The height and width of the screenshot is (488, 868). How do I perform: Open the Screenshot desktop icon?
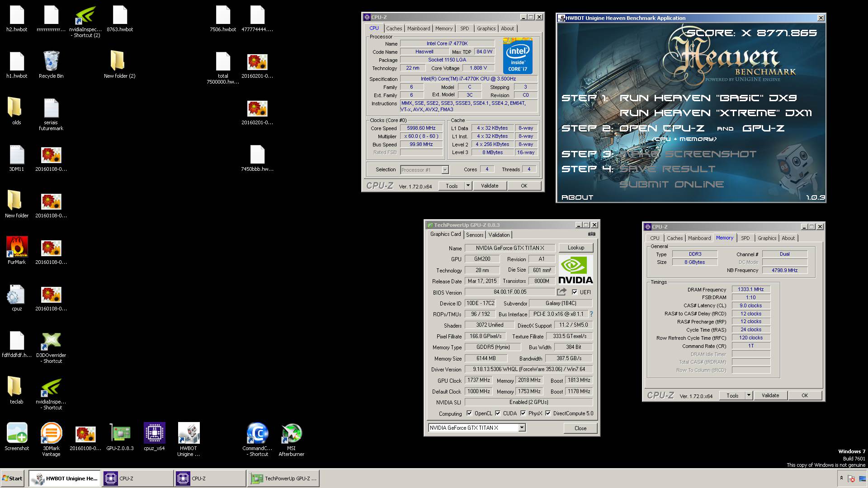[17, 436]
